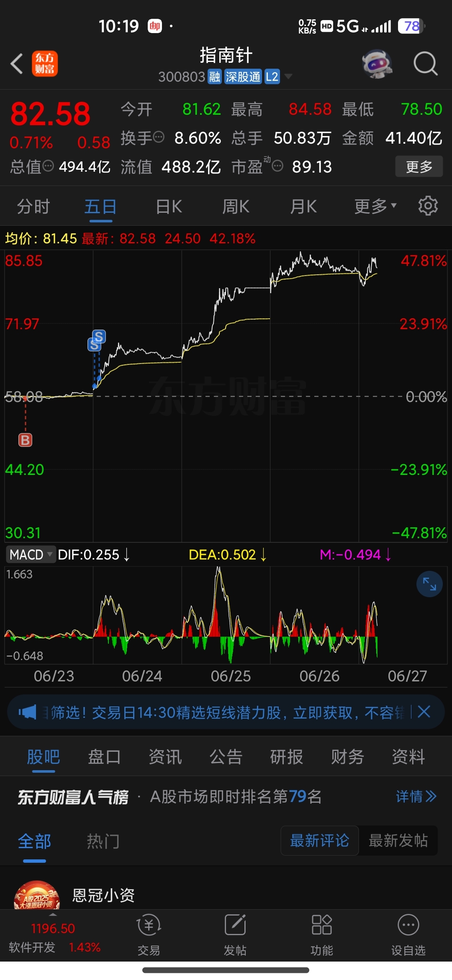Tap the search magnifier icon
Screen dimensions: 452x980
(x=425, y=64)
